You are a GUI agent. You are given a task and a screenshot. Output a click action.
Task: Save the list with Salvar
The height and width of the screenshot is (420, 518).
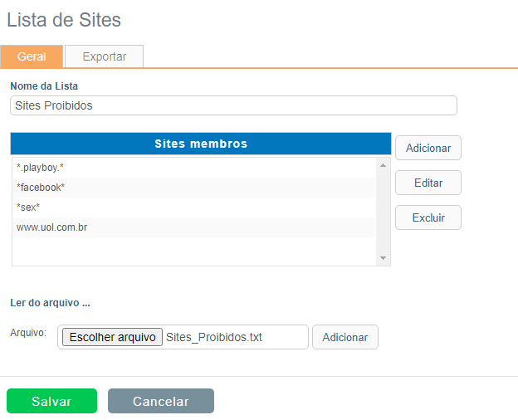[x=51, y=401]
